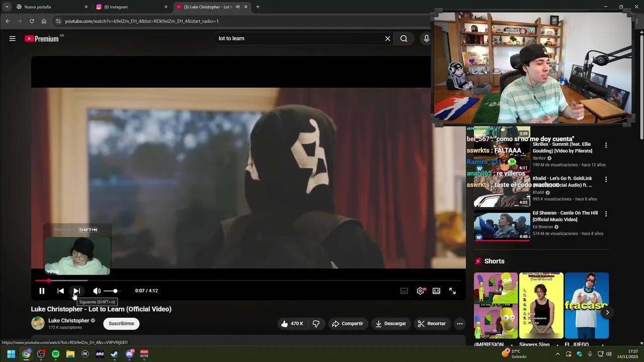Open the weather widget showing 27°C
Screen dimensions: 644x362
point(514,354)
